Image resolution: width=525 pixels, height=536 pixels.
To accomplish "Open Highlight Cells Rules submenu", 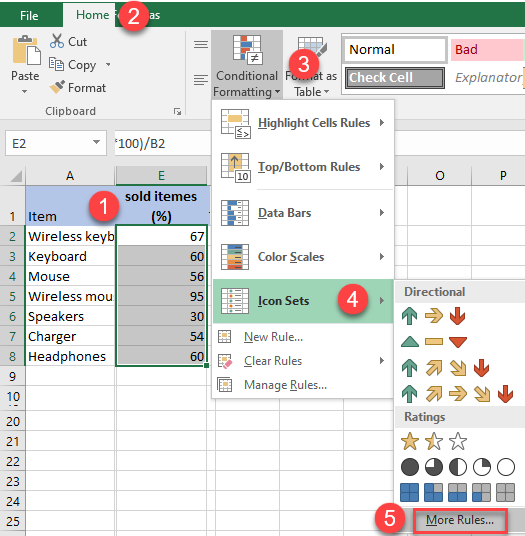I will click(303, 123).
